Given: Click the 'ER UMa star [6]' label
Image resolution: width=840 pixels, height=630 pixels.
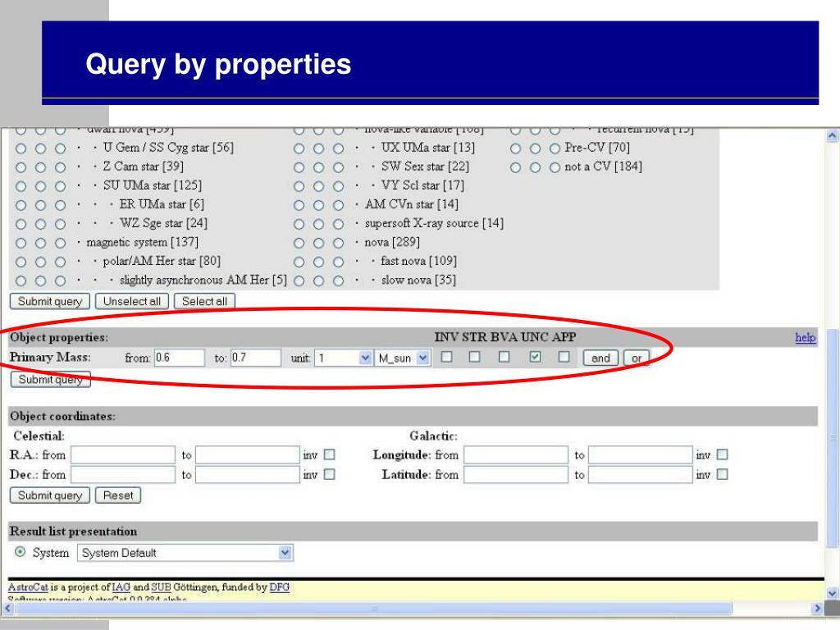Looking at the screenshot, I should [x=162, y=204].
